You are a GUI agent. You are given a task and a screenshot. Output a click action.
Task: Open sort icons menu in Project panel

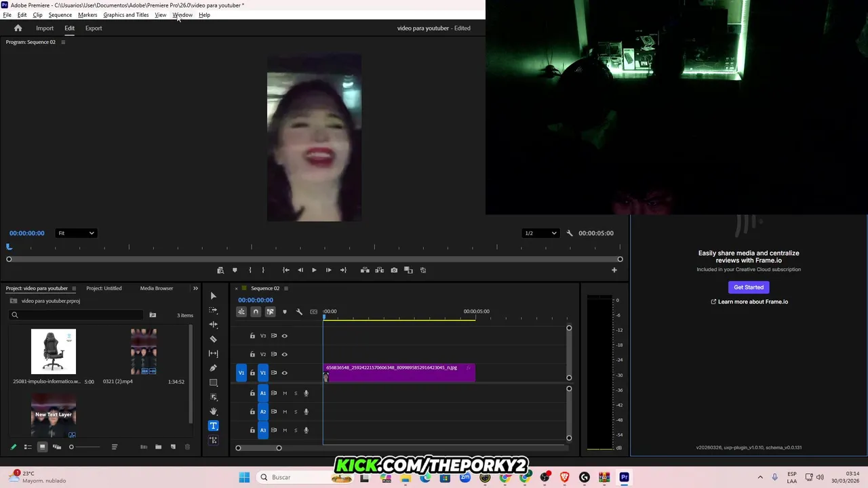(x=115, y=447)
